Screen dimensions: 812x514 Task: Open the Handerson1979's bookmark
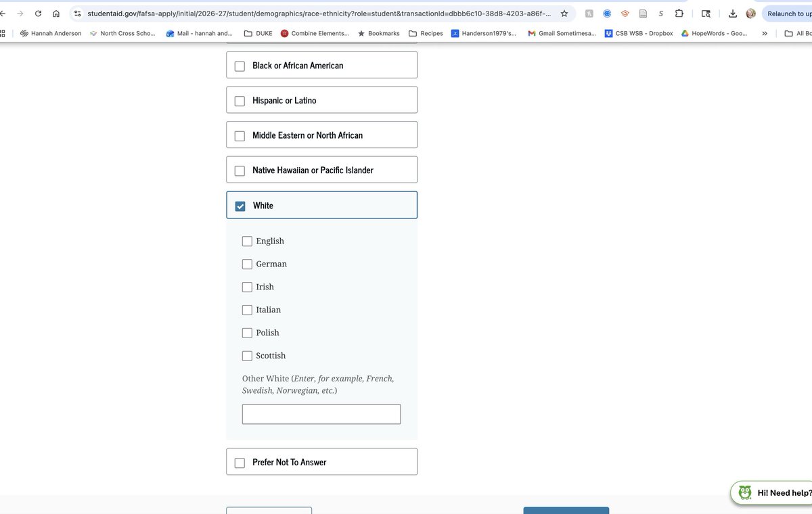pos(483,33)
